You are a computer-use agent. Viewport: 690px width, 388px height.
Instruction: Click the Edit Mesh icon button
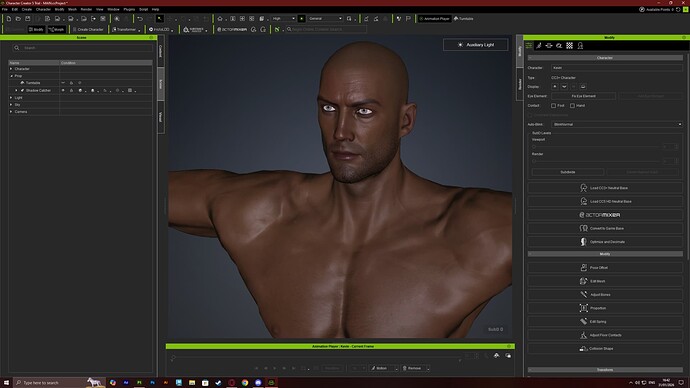coord(605,281)
